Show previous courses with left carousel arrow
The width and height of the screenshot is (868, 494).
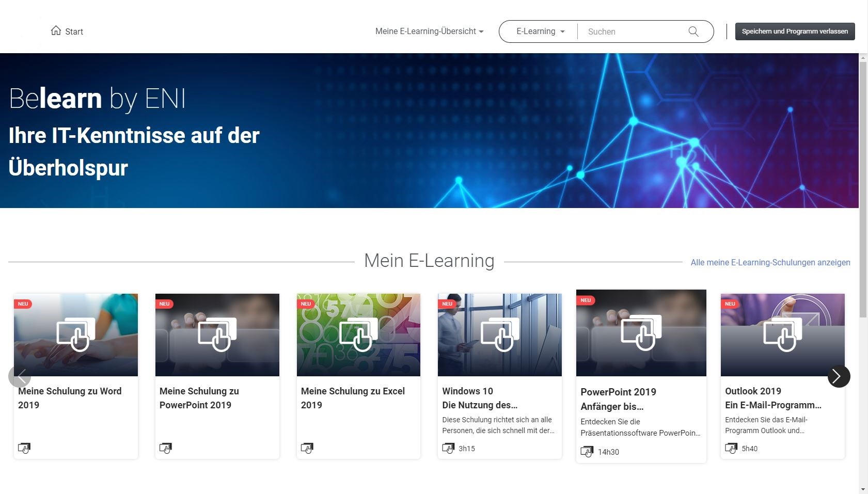pos(20,376)
